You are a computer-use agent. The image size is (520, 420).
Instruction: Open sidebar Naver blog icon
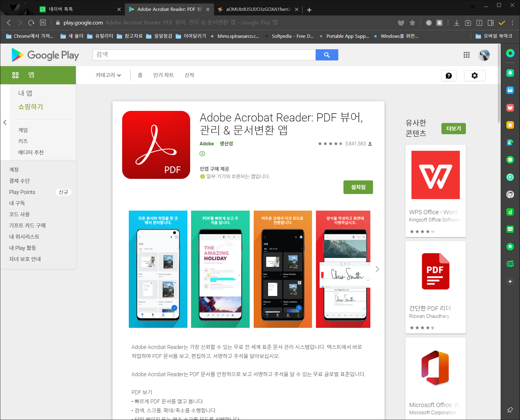[x=510, y=229]
